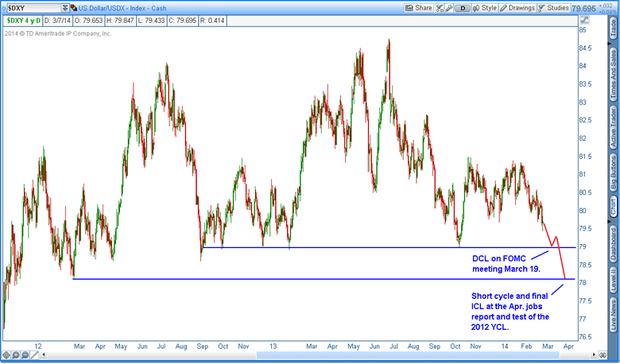Click the $DXY 4 y D chart label
Screen dimensions: 620x364
click(23, 21)
